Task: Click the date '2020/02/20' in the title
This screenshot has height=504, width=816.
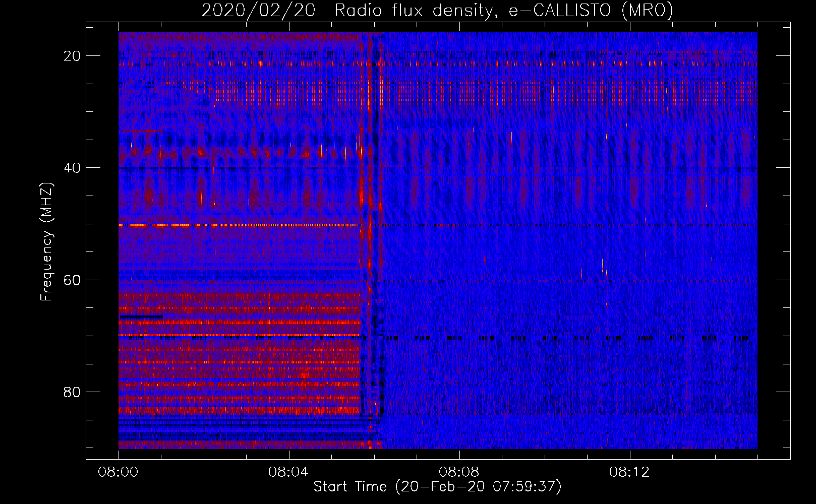Action: tap(259, 10)
